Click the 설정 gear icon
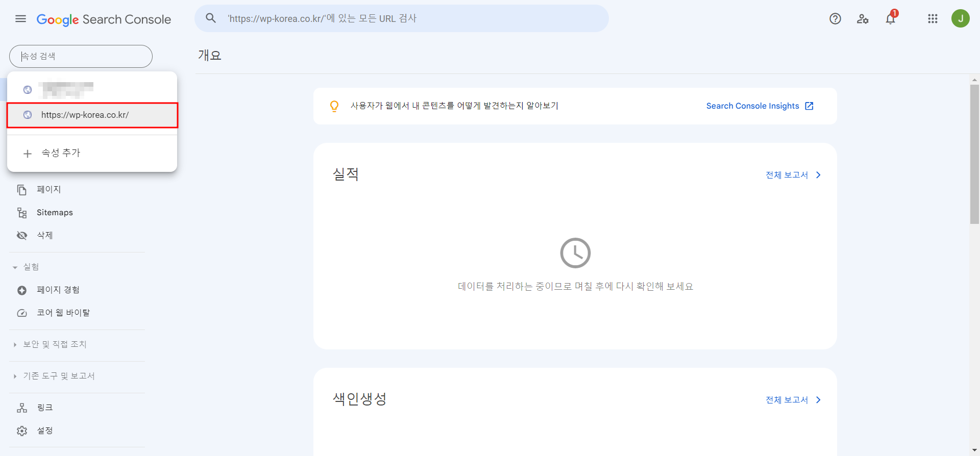Viewport: 980px width, 456px height. click(x=22, y=430)
